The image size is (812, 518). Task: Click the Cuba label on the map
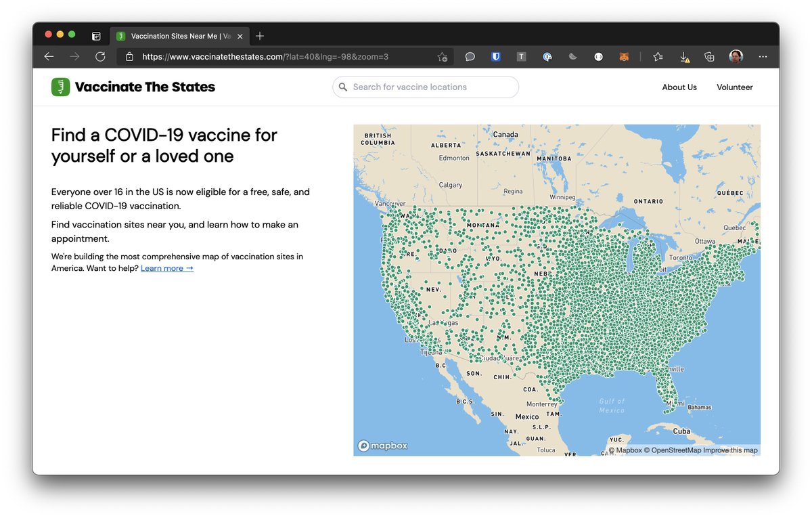(681, 431)
